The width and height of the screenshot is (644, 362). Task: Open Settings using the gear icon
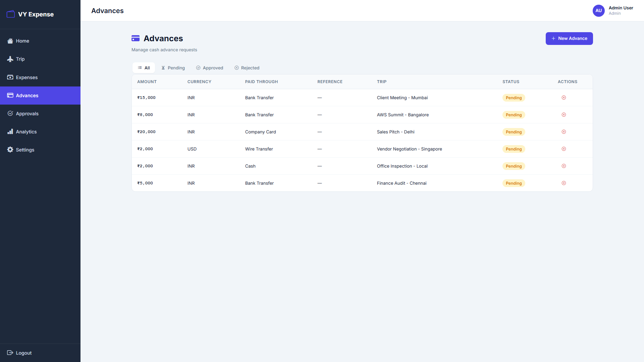click(x=10, y=149)
